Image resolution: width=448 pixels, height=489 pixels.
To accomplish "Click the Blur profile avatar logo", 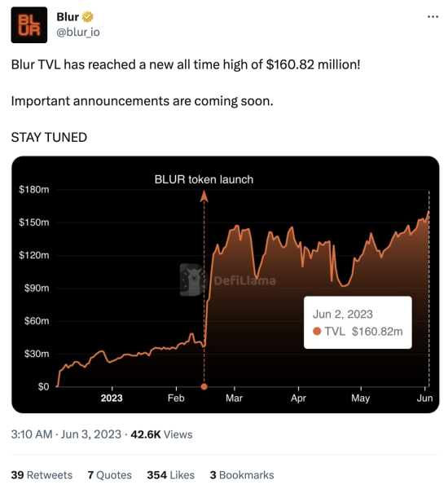I will pos(29,25).
